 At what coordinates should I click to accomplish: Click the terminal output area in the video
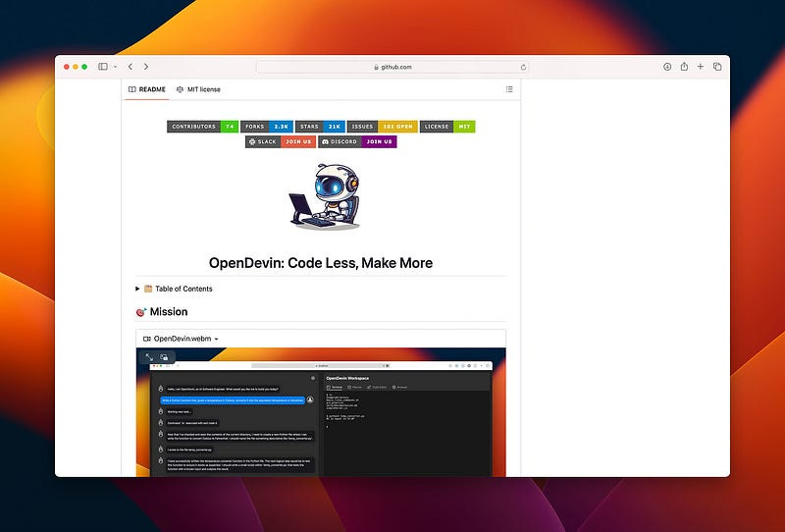pos(406,433)
